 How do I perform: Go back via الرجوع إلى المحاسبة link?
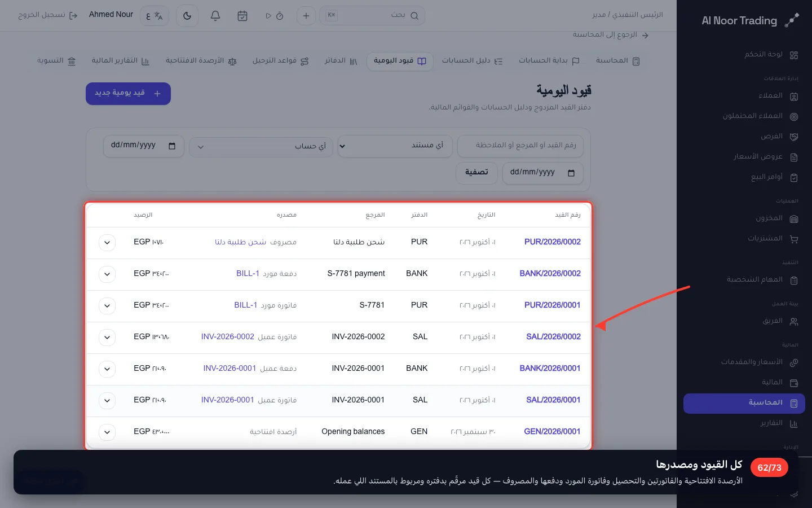611,35
